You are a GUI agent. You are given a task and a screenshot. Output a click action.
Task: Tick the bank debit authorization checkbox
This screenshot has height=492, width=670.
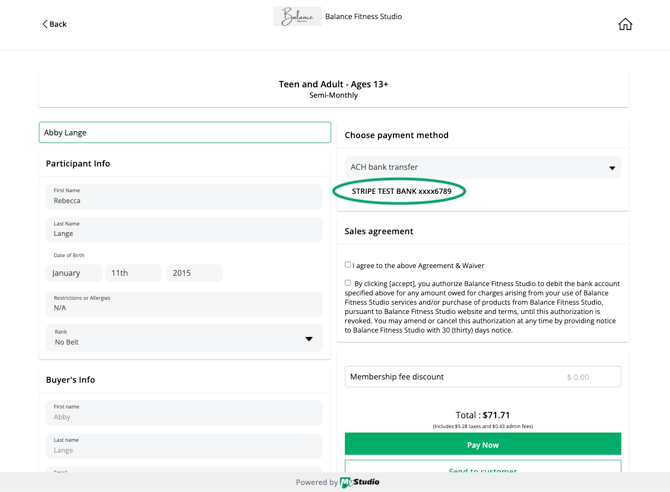[x=348, y=283]
